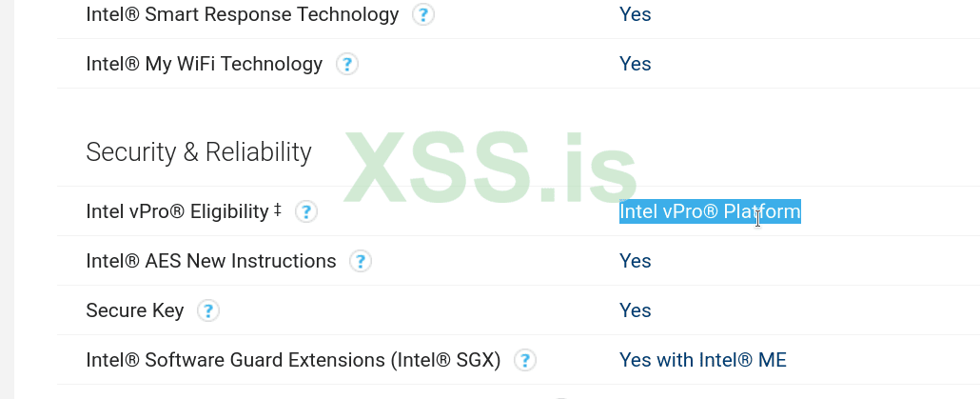Click the Yes value for My WiFi Technology

point(635,65)
